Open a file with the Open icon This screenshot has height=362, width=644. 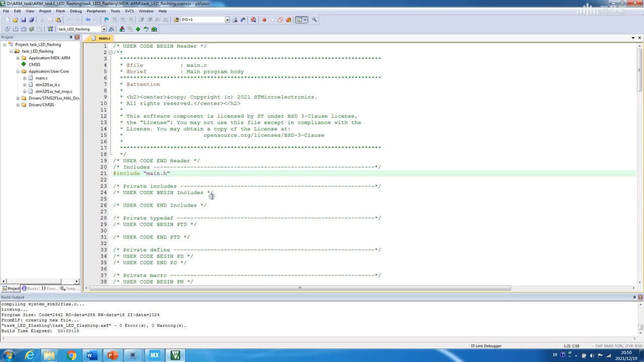click(15, 20)
